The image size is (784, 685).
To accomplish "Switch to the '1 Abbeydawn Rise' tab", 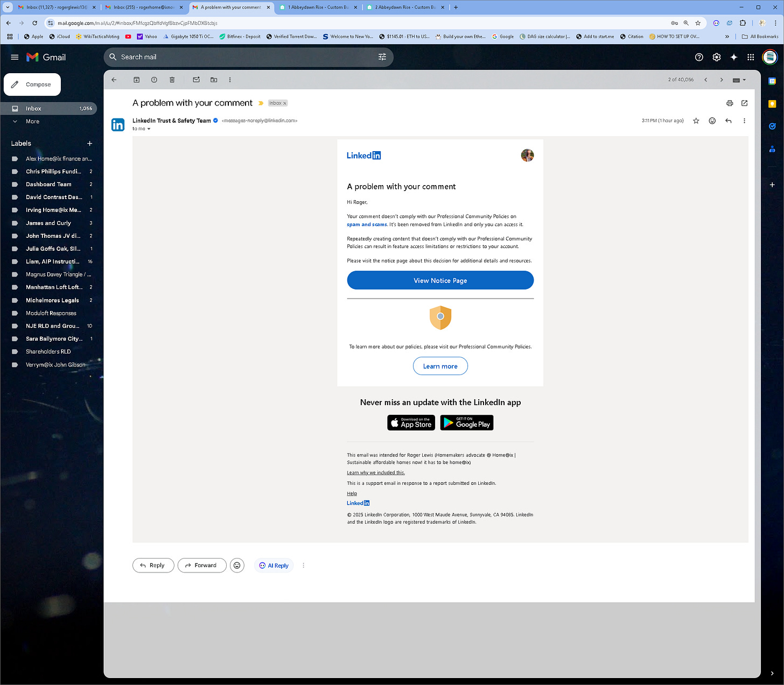I will (318, 8).
